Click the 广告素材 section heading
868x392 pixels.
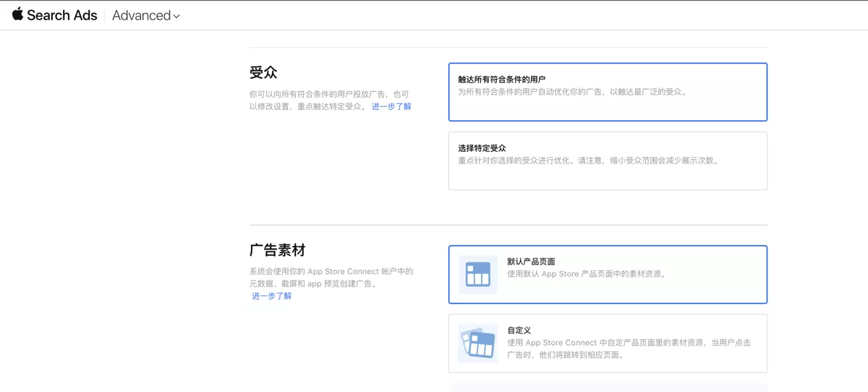click(278, 250)
